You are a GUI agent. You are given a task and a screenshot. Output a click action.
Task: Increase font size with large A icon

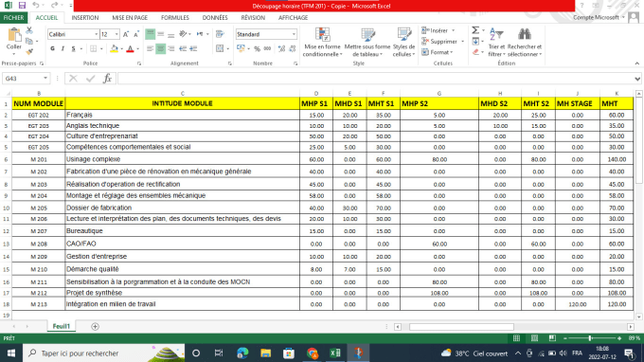[x=126, y=34]
